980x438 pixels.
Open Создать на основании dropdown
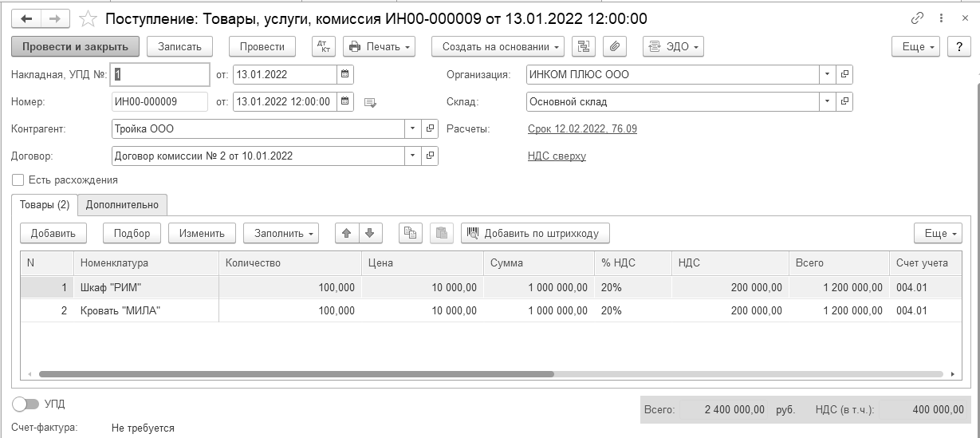[498, 46]
